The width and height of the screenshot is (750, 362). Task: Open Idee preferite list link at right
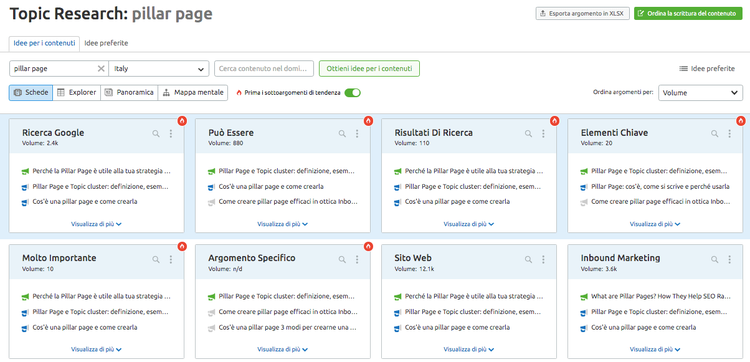click(x=707, y=68)
